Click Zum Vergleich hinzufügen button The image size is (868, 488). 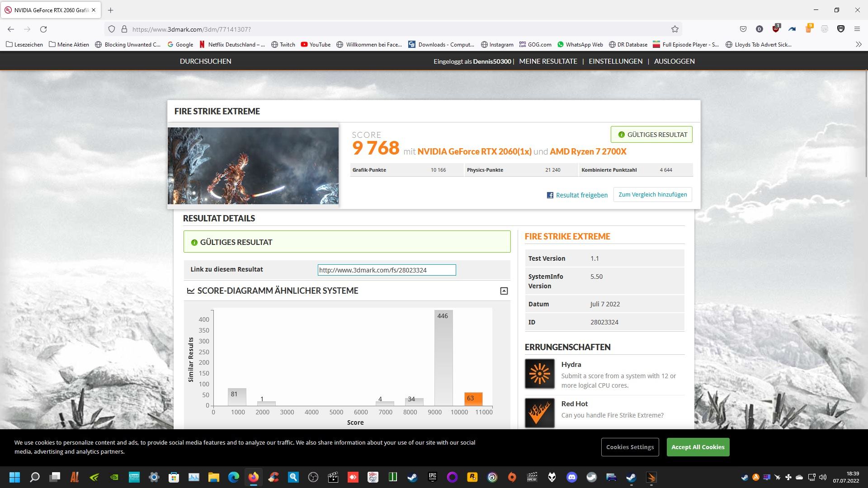point(652,195)
